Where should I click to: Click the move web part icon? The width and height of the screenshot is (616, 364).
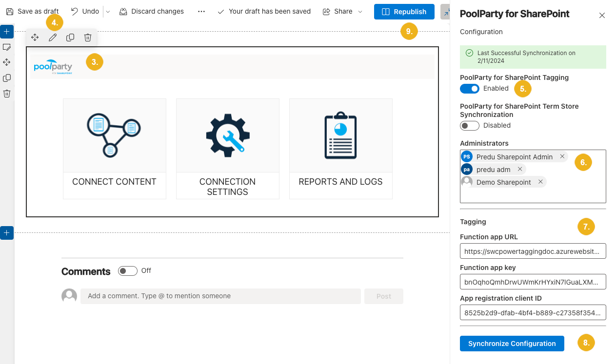[35, 38]
